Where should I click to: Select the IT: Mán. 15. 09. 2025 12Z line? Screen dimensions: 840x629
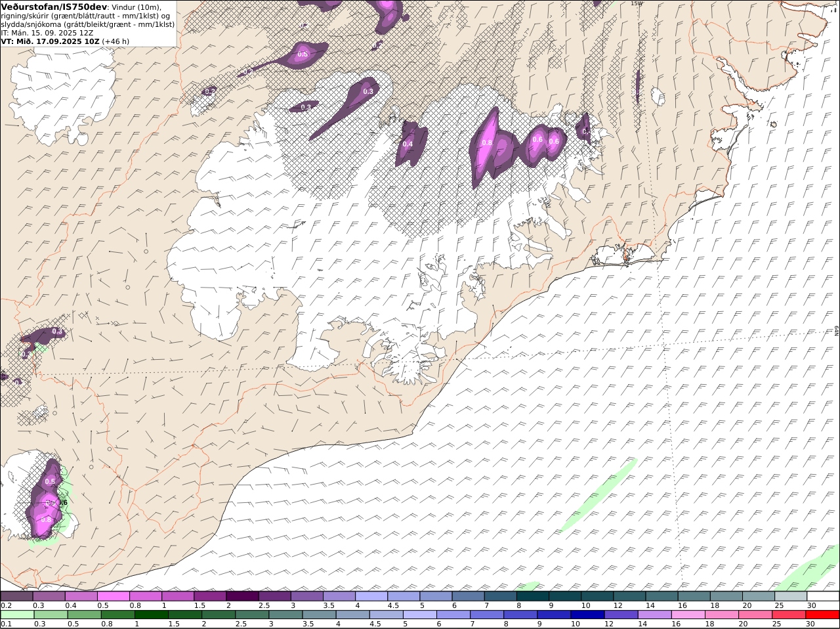[47, 32]
